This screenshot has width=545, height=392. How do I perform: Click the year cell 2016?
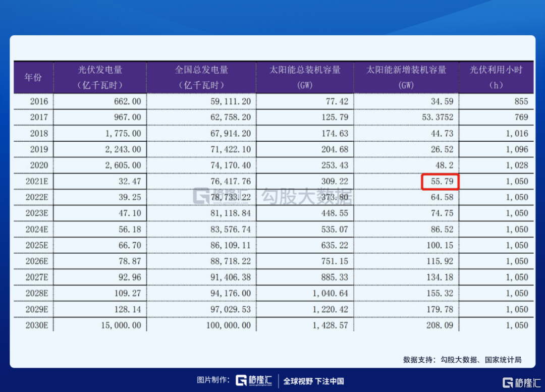pos(39,101)
